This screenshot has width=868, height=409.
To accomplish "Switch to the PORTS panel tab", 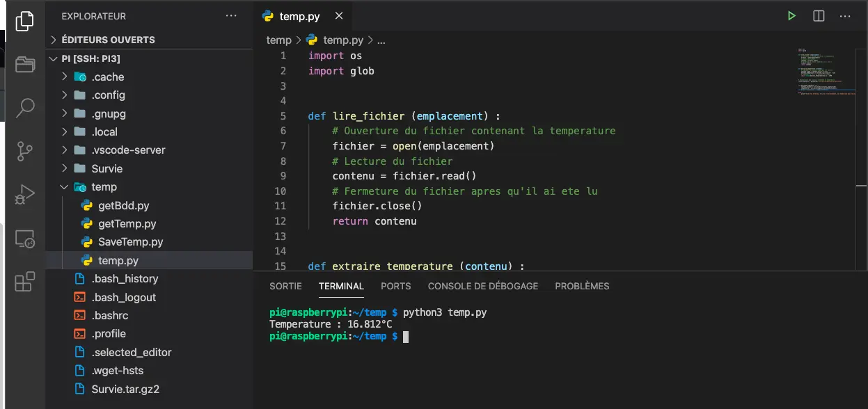I will coord(396,286).
